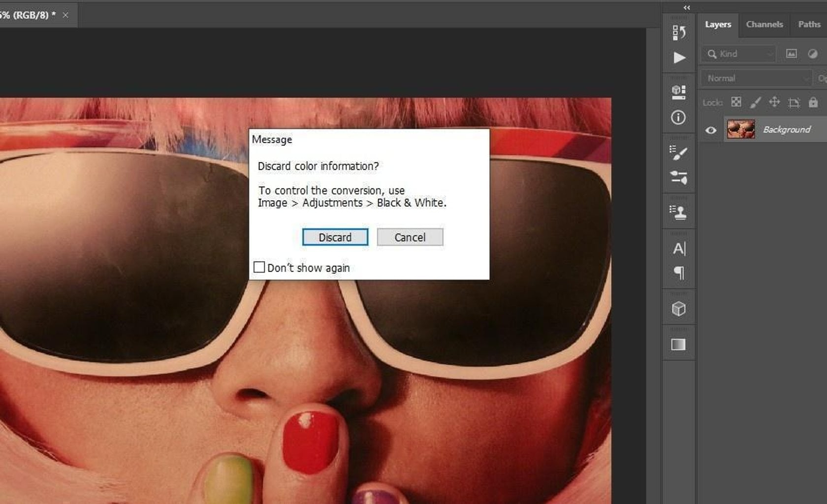Lock the layer position with the move icon
Image resolution: width=827 pixels, height=504 pixels.
point(774,102)
